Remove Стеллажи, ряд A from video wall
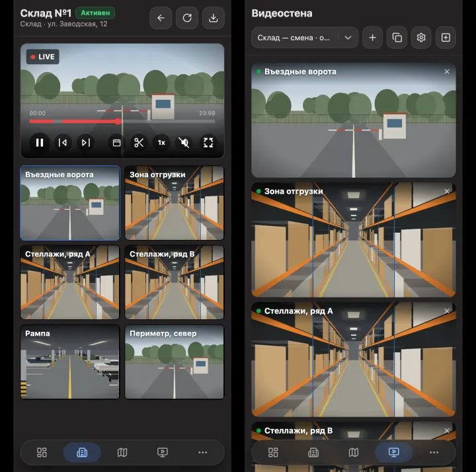The image size is (476, 472). [x=447, y=311]
